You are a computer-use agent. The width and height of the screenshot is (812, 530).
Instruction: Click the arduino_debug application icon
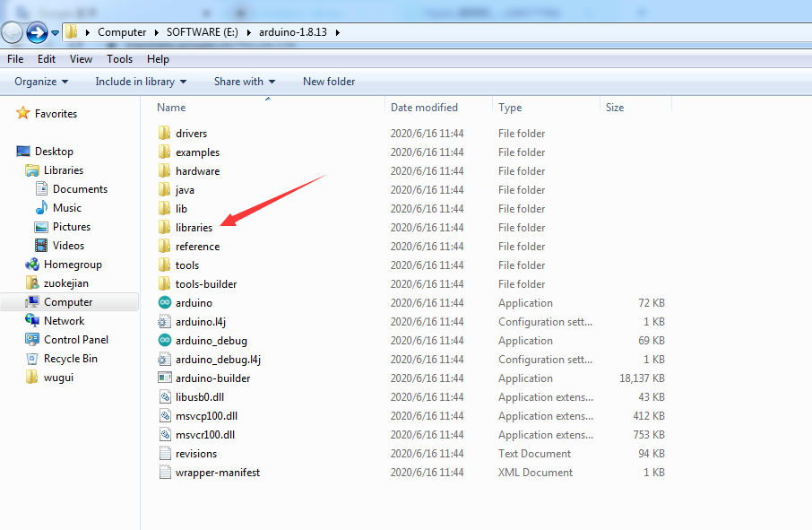165,341
